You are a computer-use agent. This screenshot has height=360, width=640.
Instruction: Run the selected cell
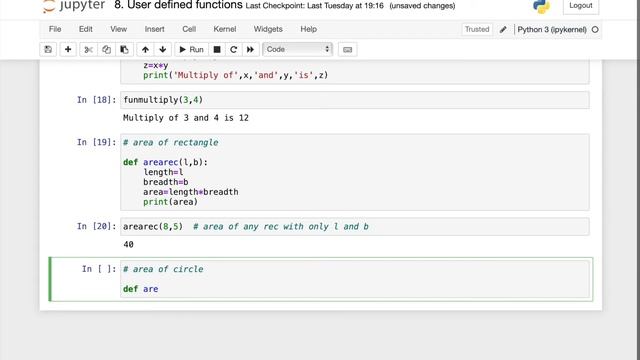[x=191, y=49]
